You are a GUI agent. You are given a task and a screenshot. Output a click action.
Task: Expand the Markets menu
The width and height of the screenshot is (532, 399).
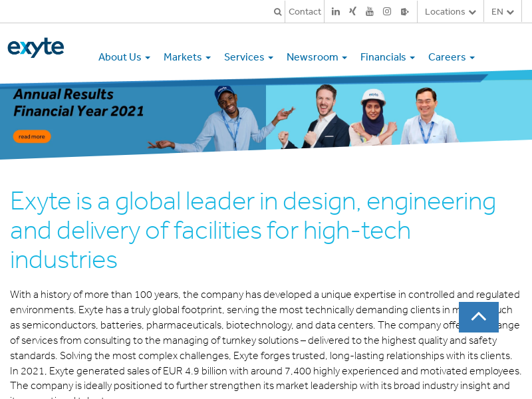click(187, 57)
